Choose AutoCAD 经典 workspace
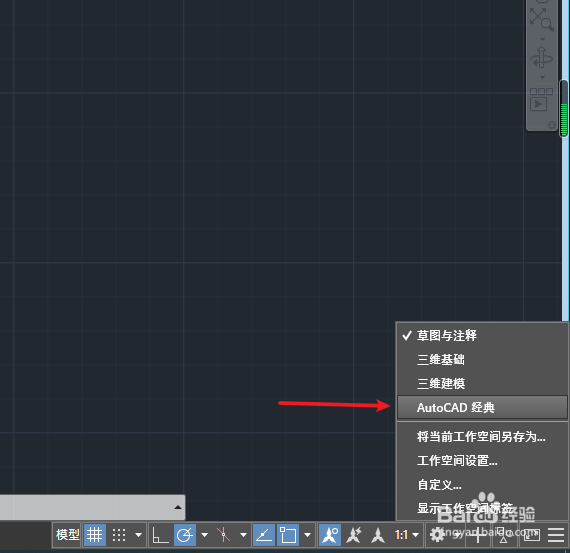The height and width of the screenshot is (553, 570). 482,408
